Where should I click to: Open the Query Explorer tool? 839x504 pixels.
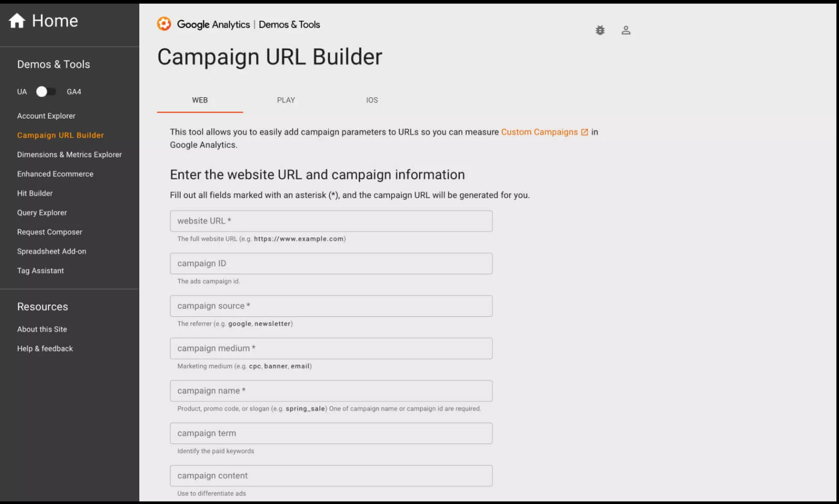point(42,212)
